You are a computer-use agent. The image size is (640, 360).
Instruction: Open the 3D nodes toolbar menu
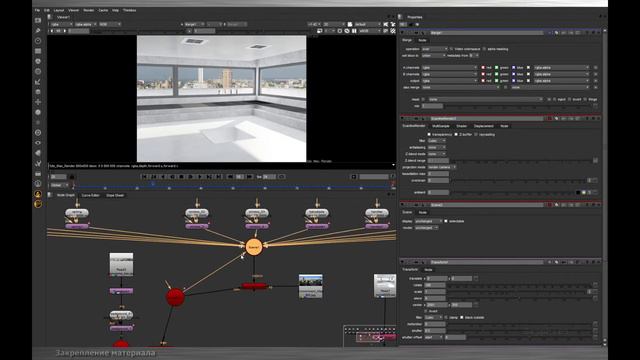38,112
